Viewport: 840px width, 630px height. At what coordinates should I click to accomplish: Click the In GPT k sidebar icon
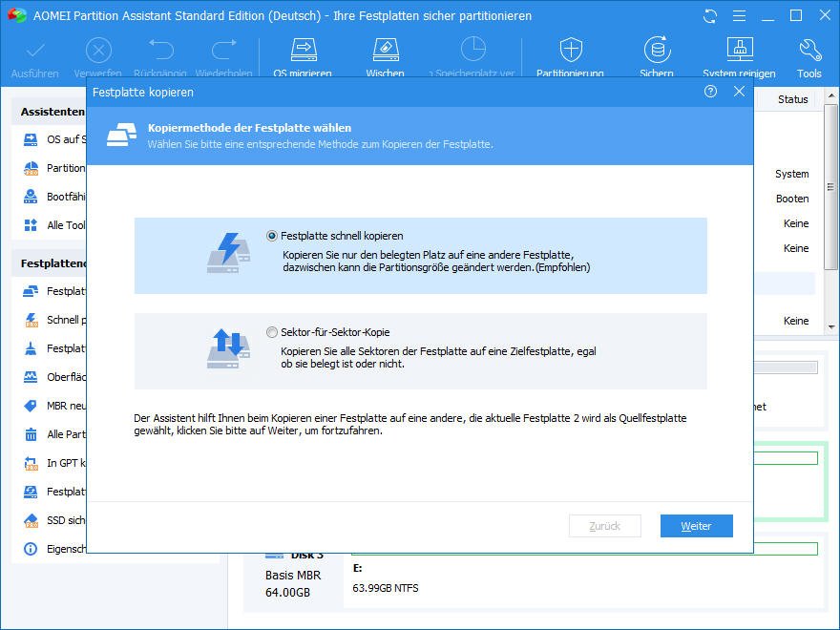click(x=31, y=463)
